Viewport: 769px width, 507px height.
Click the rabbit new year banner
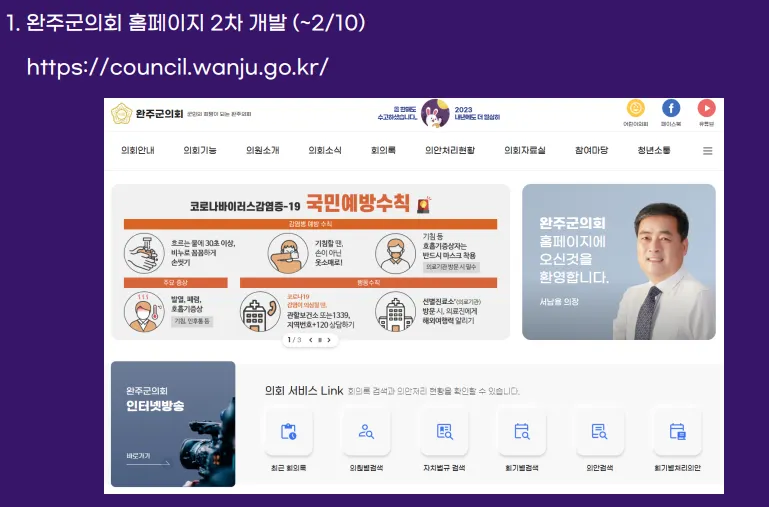[438, 114]
